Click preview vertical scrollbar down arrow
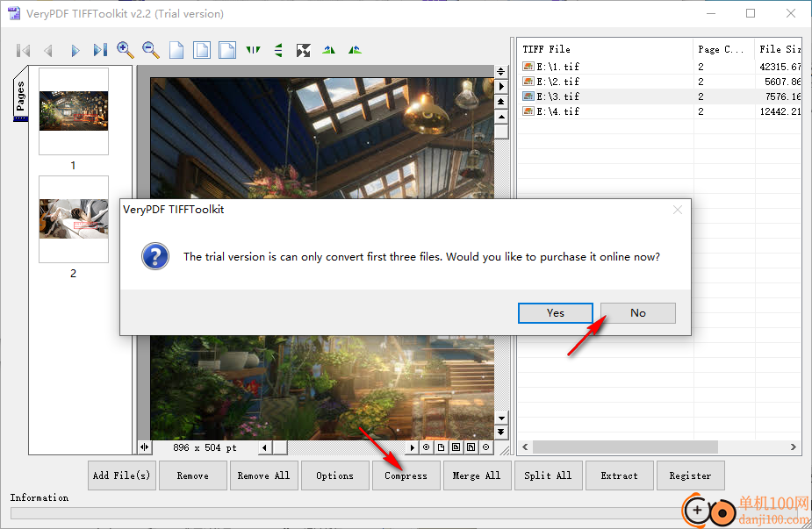Screen dimensions: 812x529 [x=500, y=418]
